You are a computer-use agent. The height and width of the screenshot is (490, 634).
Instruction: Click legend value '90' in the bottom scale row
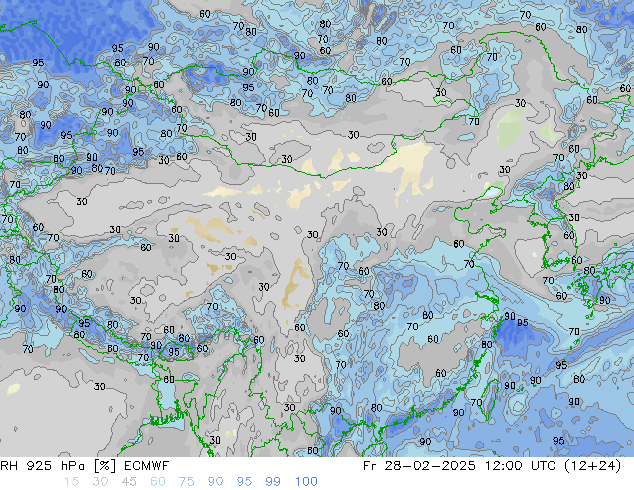(x=215, y=482)
